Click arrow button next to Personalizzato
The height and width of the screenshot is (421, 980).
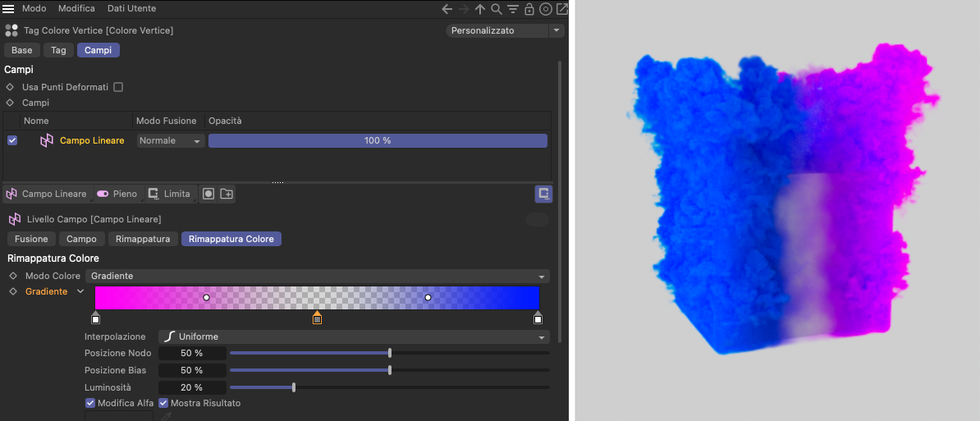[x=556, y=30]
